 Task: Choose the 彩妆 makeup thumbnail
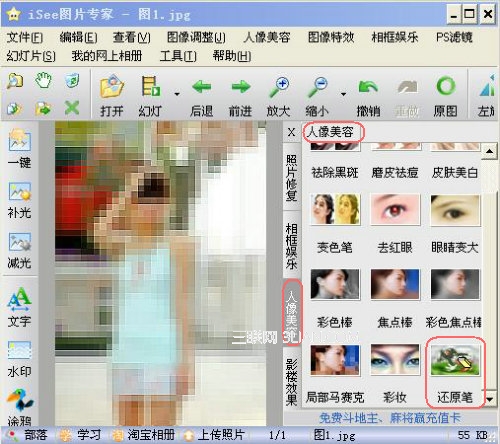395,360
